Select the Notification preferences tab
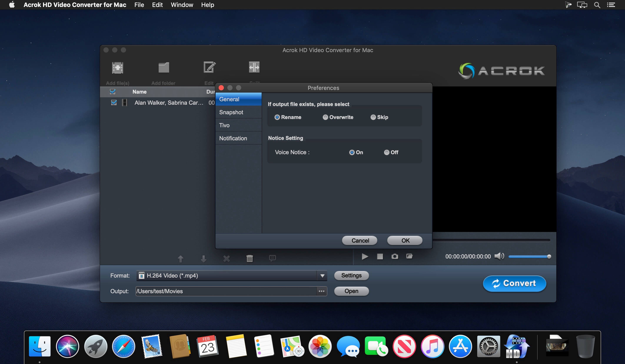 click(x=234, y=138)
